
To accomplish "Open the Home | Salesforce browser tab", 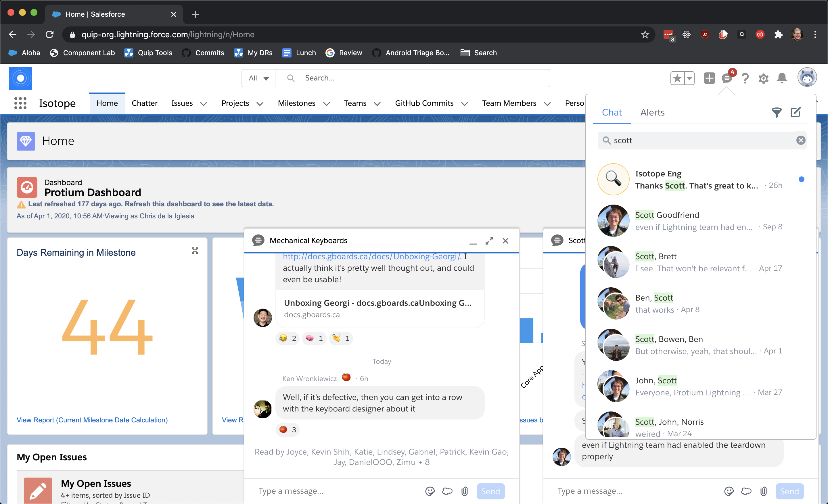I will (114, 14).
